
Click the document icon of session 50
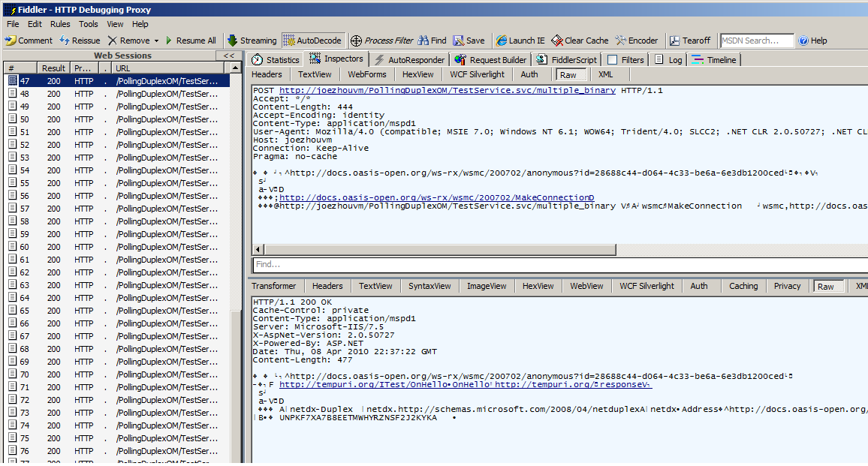click(13, 119)
